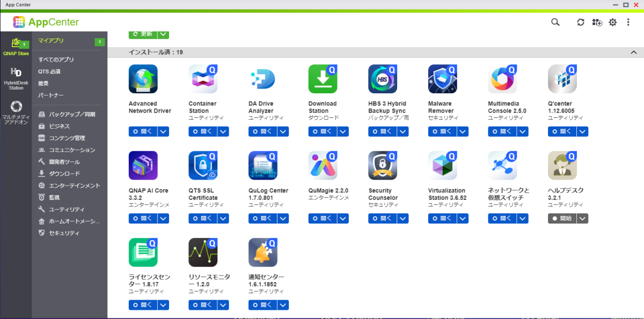Select QTS 必須 category
Image resolution: width=644 pixels, height=319 pixels.
coord(49,71)
